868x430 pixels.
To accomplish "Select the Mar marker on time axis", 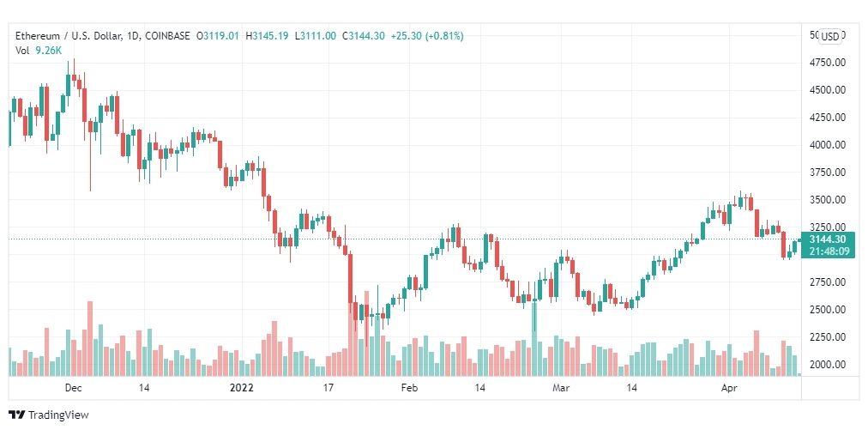I will [561, 388].
